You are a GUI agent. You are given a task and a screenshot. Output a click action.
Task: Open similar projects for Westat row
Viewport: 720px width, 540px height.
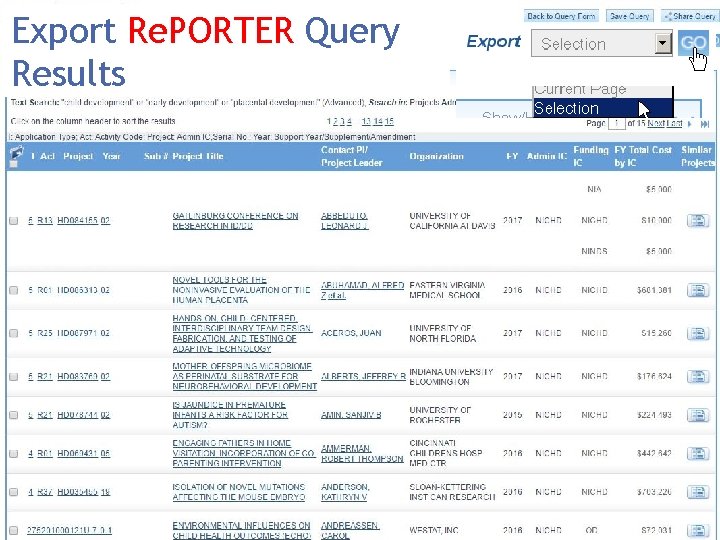coord(698,530)
